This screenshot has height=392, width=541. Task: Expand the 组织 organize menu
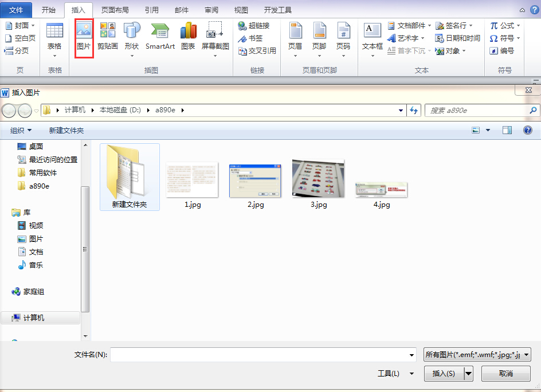coord(21,131)
